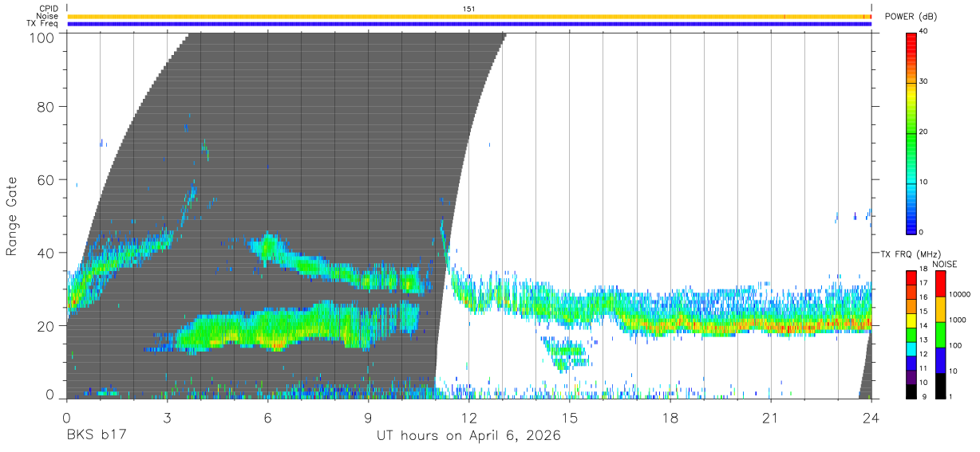Viewport: 980px width, 452px height.
Task: Click the 1 label on NOISE scale
Action: click(x=951, y=396)
